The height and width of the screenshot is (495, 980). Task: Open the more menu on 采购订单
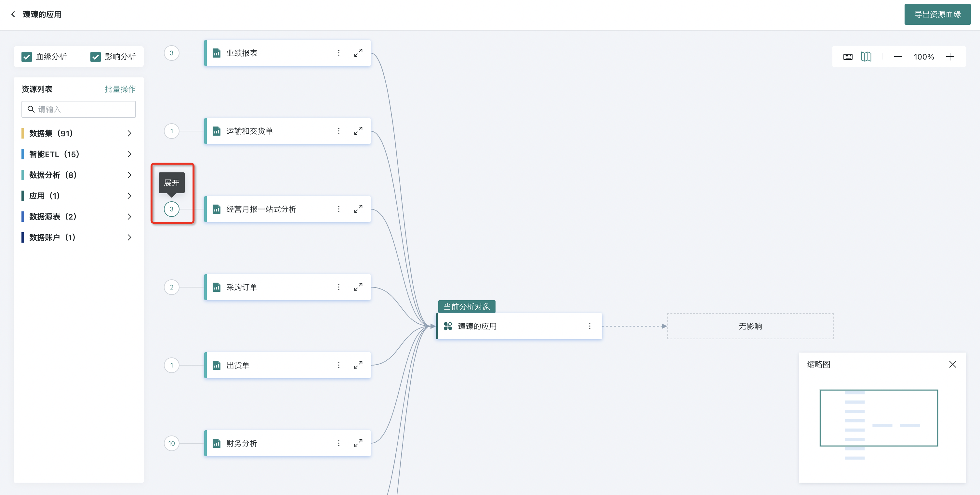click(338, 287)
